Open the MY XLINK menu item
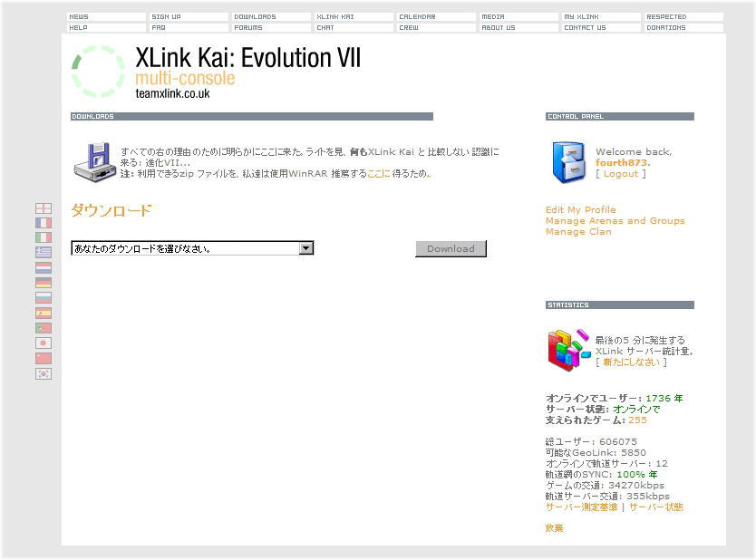The height and width of the screenshot is (560, 756). [601, 17]
